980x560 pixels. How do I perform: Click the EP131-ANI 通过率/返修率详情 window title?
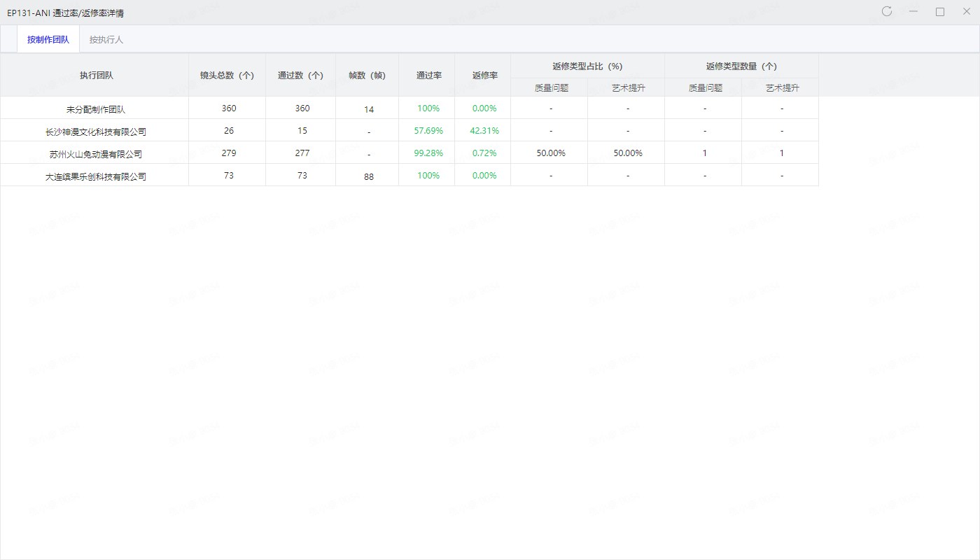[65, 13]
